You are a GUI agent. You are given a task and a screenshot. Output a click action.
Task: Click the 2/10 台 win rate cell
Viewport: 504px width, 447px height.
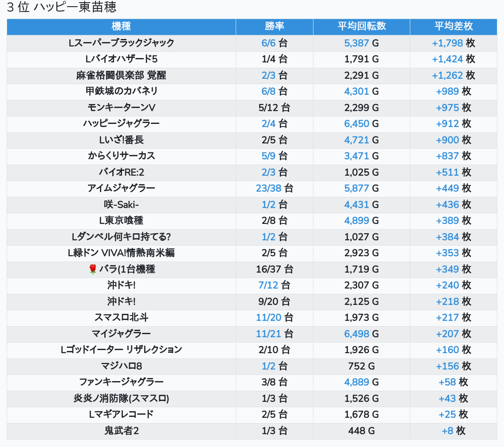(x=275, y=350)
